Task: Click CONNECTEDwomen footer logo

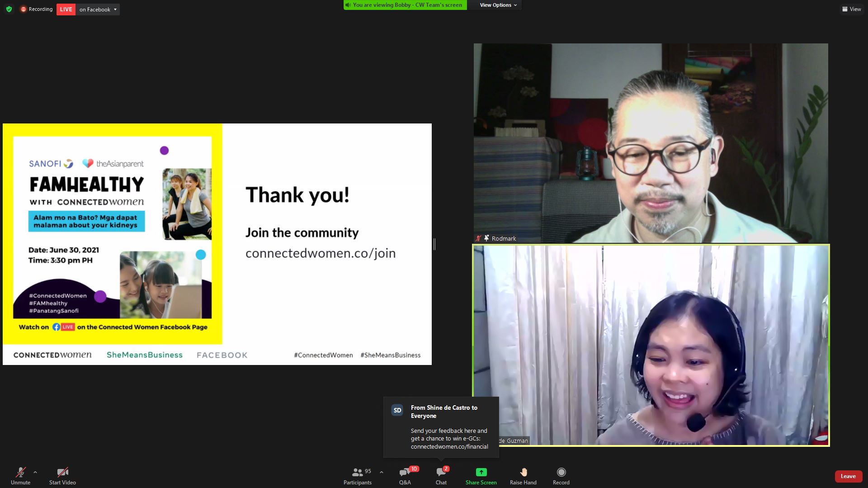Action: (52, 355)
